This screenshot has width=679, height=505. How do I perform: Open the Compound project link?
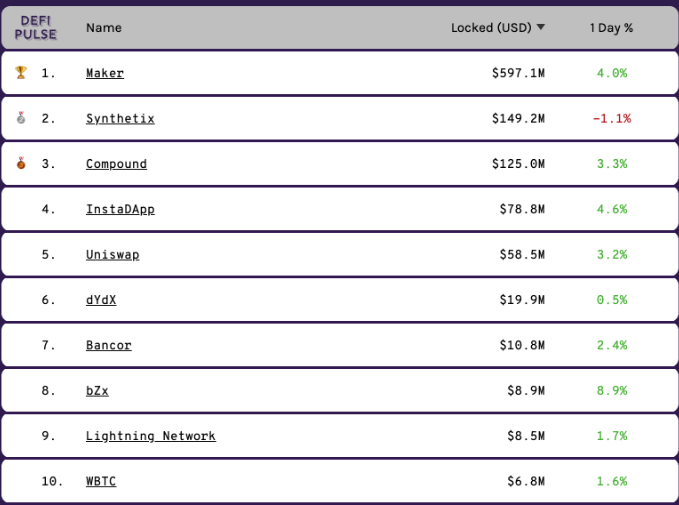tap(116, 164)
